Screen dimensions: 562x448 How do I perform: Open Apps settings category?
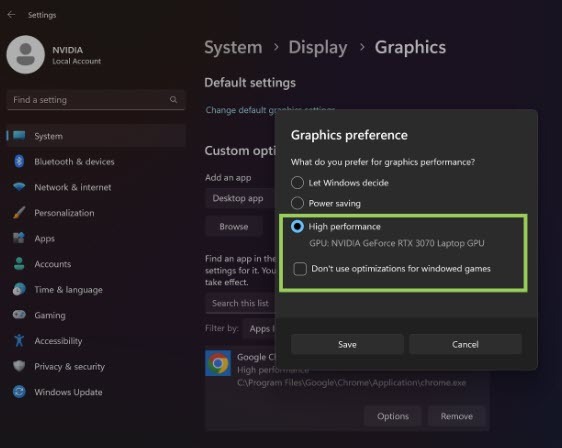pos(96,238)
